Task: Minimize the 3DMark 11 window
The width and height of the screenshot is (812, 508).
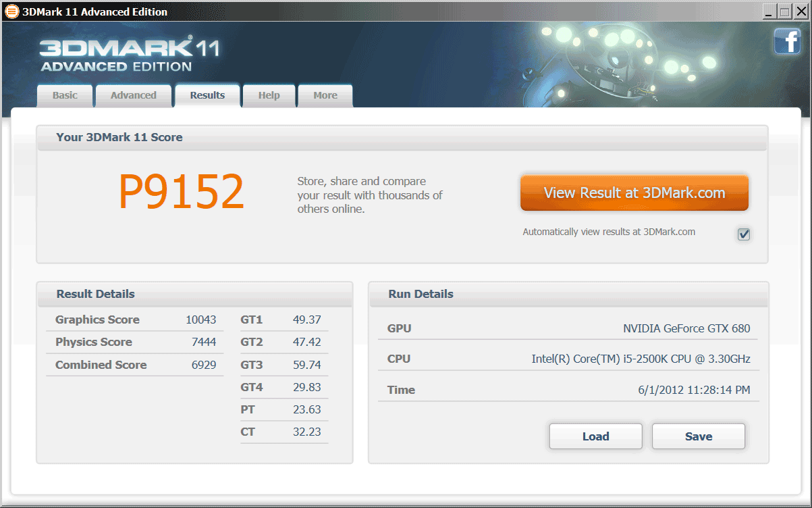Action: pos(769,11)
